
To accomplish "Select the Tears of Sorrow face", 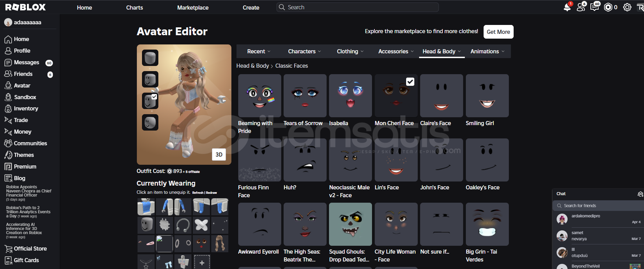I will pyautogui.click(x=305, y=96).
